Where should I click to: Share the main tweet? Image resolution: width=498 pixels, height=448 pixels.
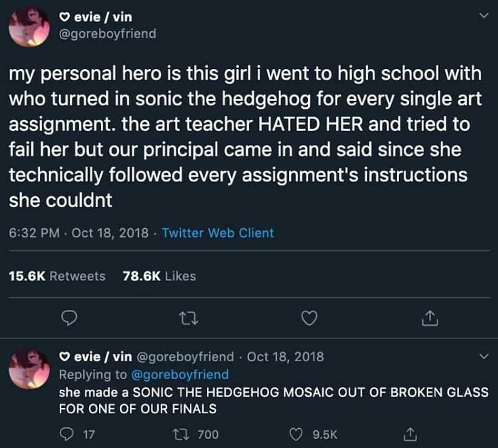coord(428,319)
